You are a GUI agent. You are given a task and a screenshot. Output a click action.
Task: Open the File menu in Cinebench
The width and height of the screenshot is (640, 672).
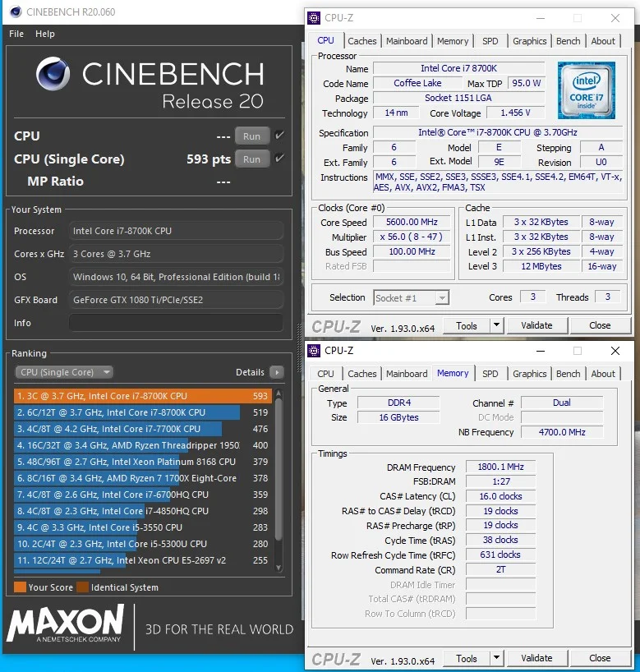tap(16, 34)
